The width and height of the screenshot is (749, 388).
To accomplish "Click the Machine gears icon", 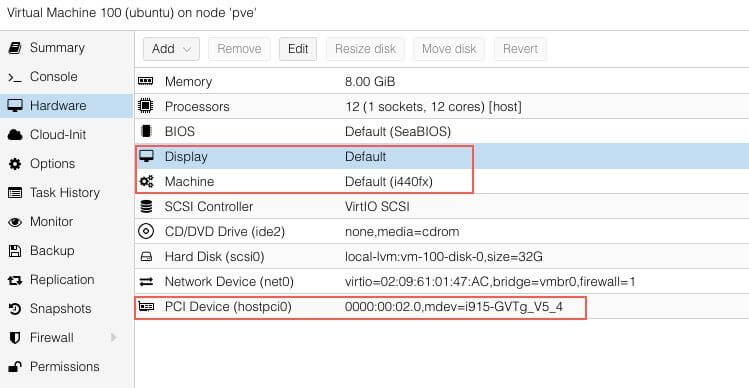I will pyautogui.click(x=147, y=182).
